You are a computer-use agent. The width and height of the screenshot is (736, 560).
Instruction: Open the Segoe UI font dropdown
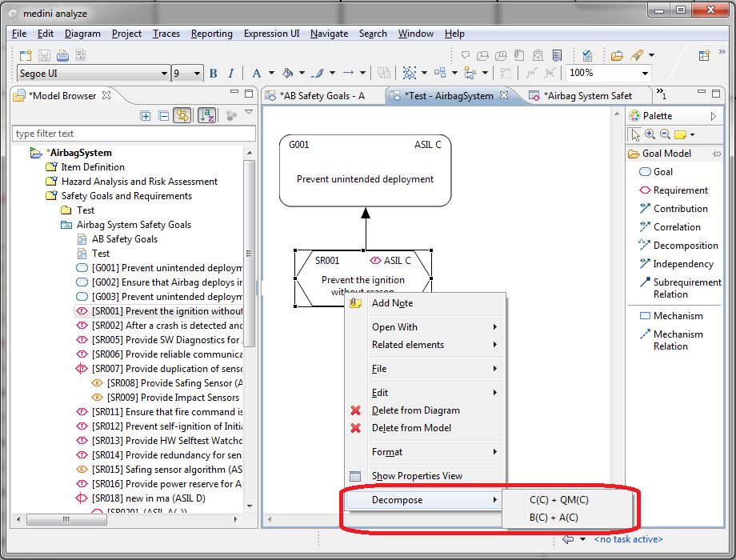point(164,74)
